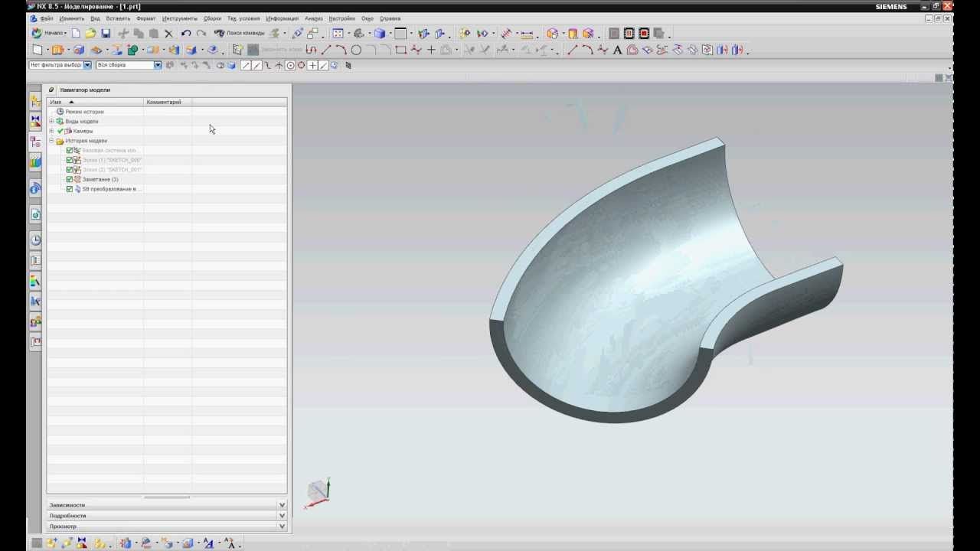This screenshot has width=980, height=551.
Task: Open the Assembly Navigator sidebar tab
Action: (x=35, y=101)
